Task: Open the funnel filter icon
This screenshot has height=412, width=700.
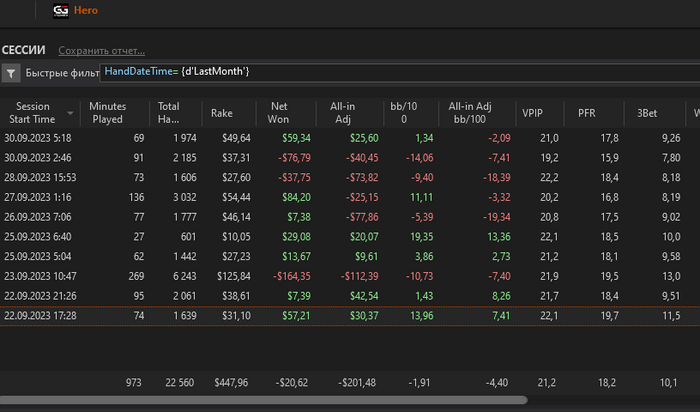Action: [11, 73]
